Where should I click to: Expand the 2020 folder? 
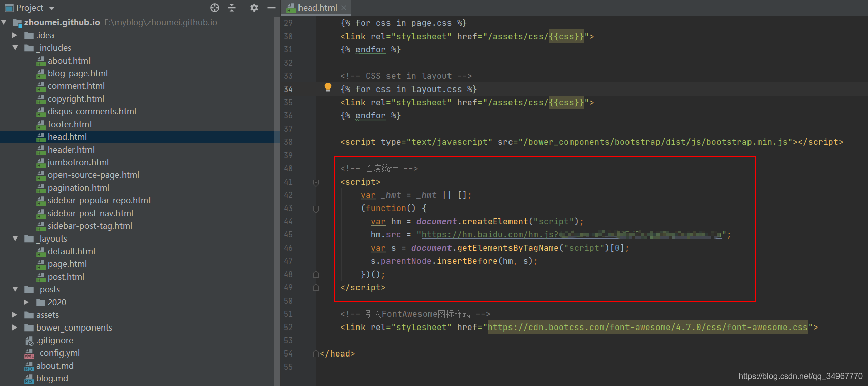click(x=26, y=302)
